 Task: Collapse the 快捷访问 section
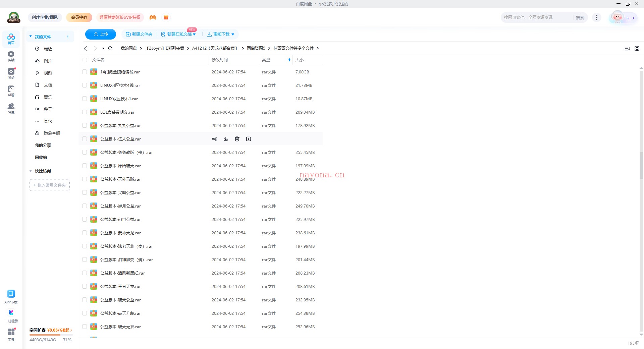31,171
